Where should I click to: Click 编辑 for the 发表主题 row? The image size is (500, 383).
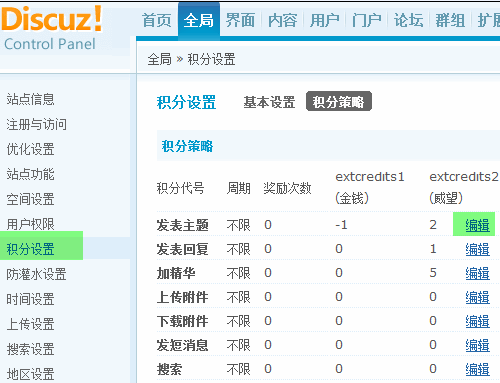477,225
